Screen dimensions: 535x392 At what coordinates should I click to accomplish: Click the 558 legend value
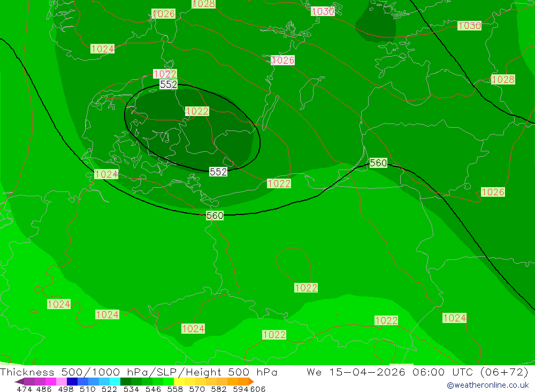tap(175, 389)
